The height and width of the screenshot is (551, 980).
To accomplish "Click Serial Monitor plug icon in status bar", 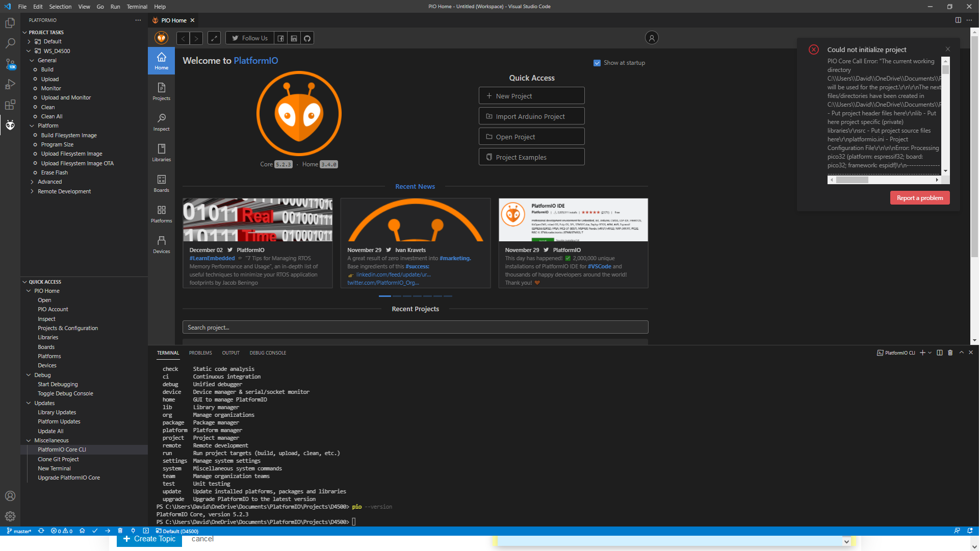I will [x=133, y=531].
